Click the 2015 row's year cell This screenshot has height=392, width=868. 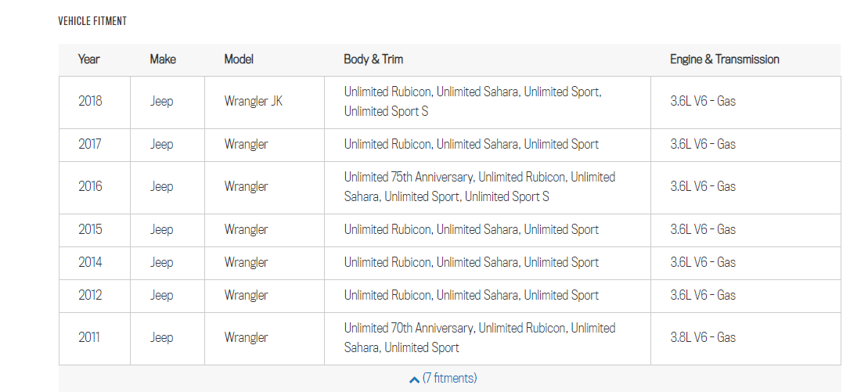pos(90,230)
